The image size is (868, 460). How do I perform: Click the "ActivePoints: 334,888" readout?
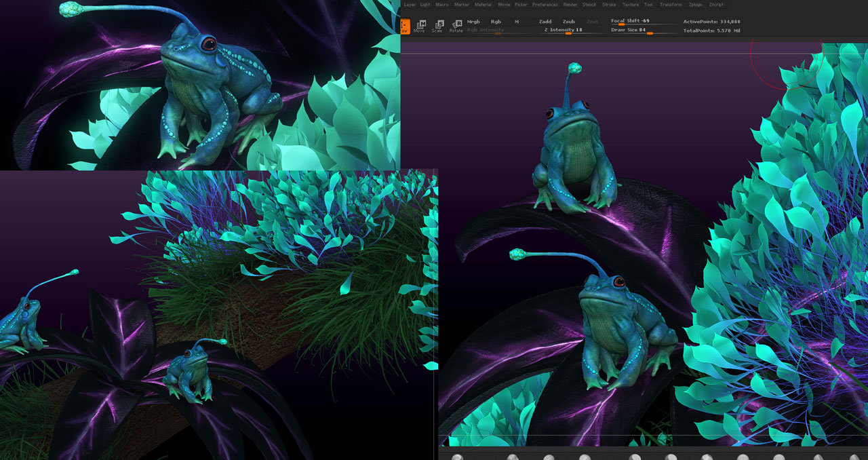coord(711,22)
